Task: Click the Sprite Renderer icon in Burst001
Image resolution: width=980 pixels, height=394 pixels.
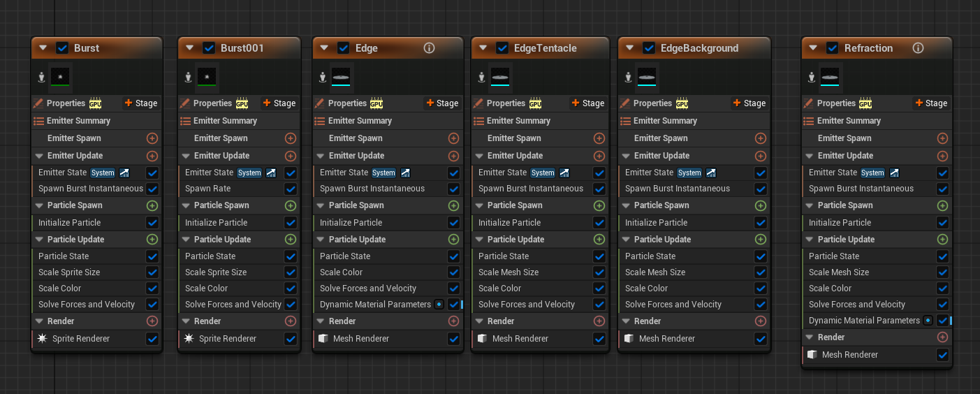Action: [189, 339]
